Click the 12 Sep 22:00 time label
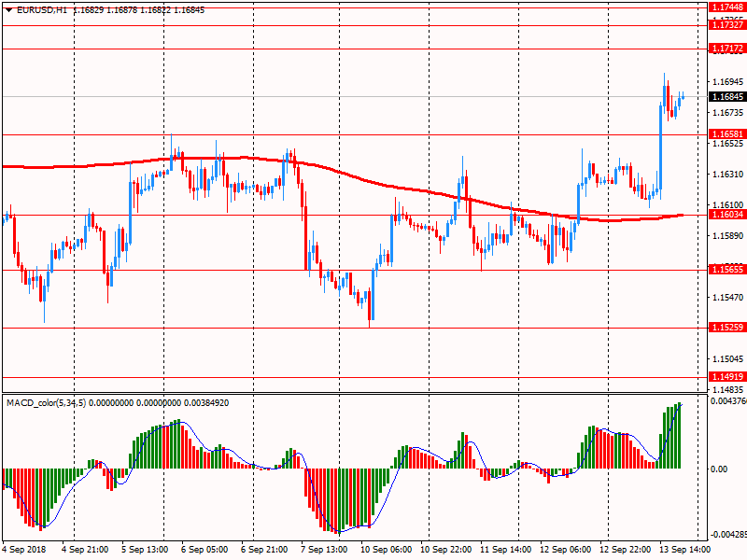Screen dimensions: 747x560 tap(625, 550)
